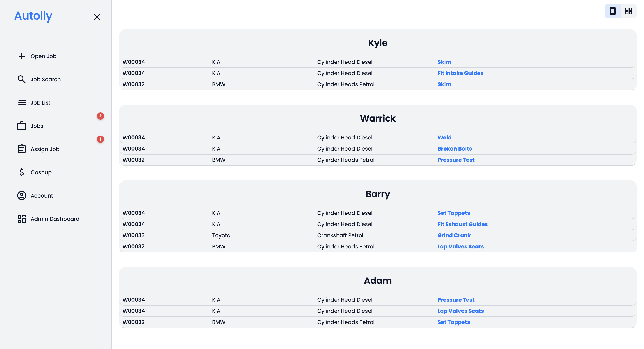Image resolution: width=644 pixels, height=349 pixels.
Task: Collapse the sidebar with the X
Action: pos(97,17)
